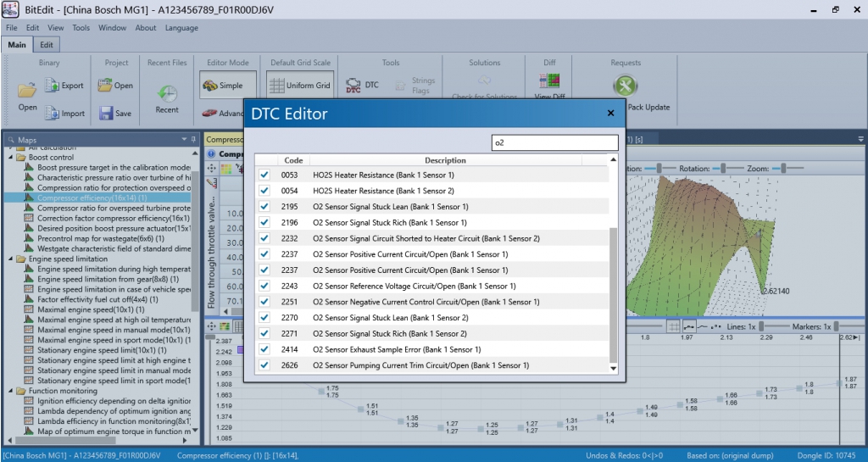Click the Description column header
This screenshot has width=868, height=462.
point(446,160)
